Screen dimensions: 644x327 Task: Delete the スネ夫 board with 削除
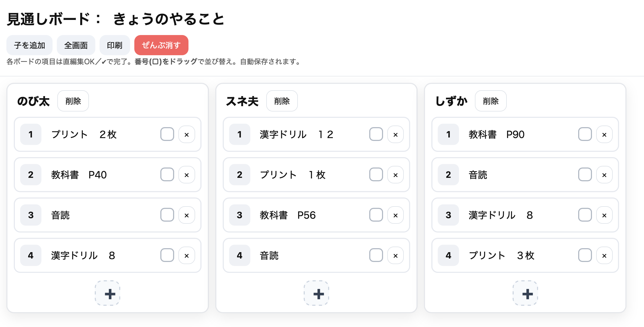(282, 101)
